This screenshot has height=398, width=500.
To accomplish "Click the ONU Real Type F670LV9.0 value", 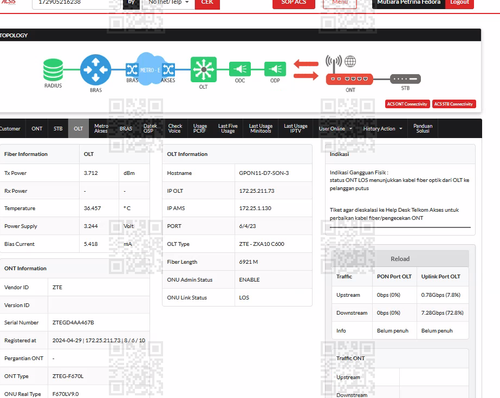I will pyautogui.click(x=66, y=394).
